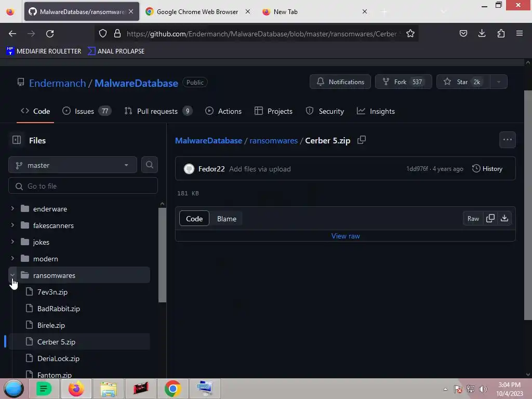Open the green notes app in taskbar
The width and height of the screenshot is (532, 399).
44,389
